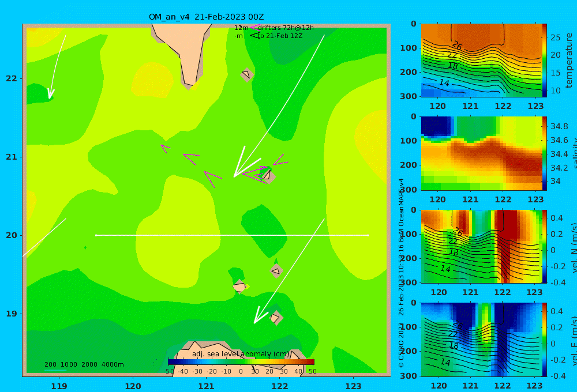The height and width of the screenshot is (392, 577).
Task: Click the white horizontal transect line at 20°N
Action: tap(232, 235)
